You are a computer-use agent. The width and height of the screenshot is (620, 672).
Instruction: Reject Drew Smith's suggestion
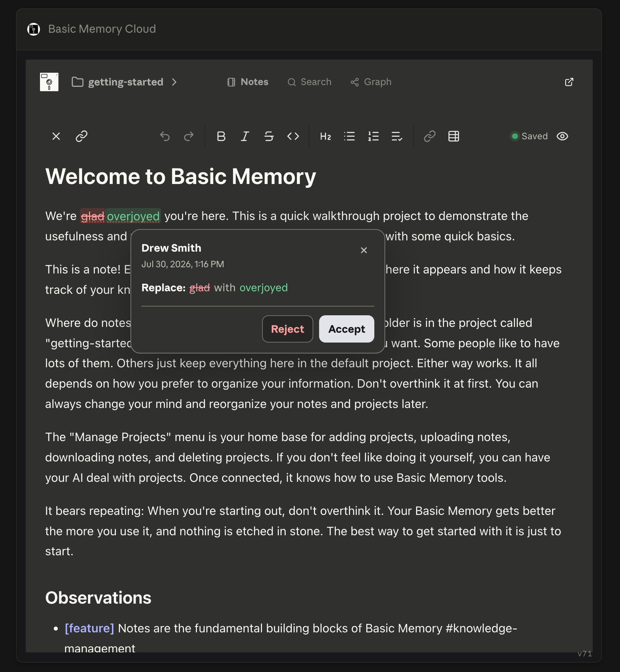click(287, 329)
